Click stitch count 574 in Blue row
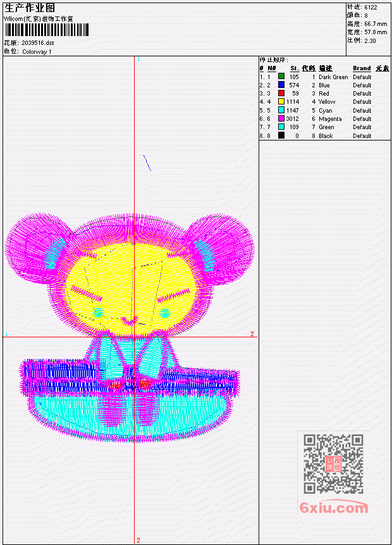 (x=294, y=85)
